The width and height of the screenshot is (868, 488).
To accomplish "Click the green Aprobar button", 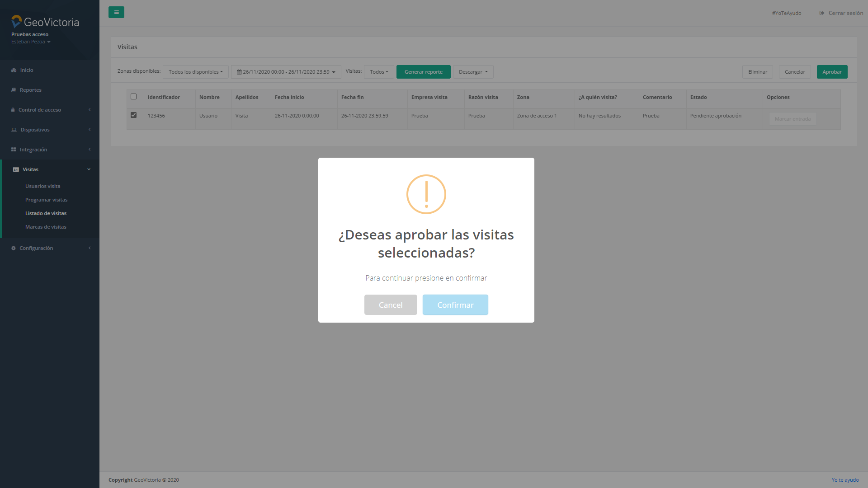I will [x=832, y=72].
